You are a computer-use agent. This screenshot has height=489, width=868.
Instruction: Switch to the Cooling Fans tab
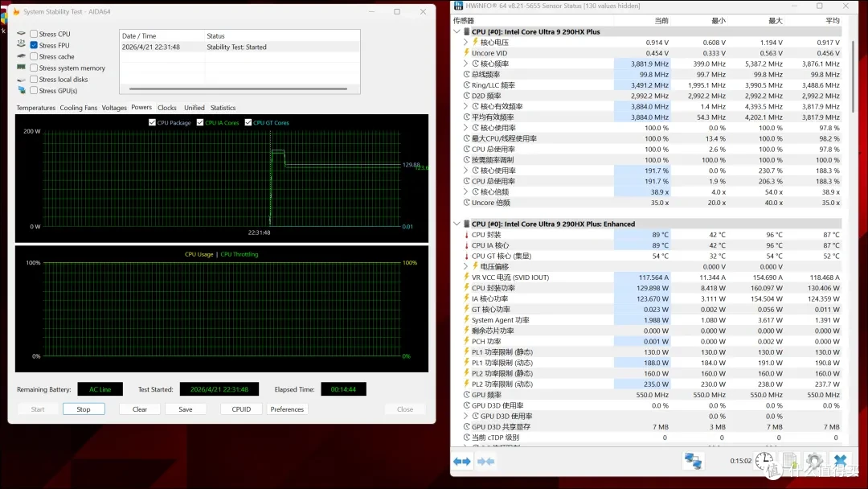79,108
